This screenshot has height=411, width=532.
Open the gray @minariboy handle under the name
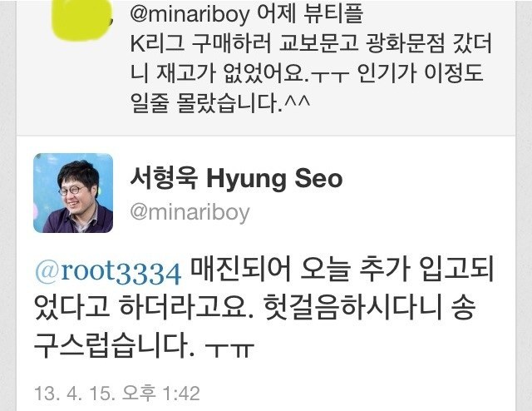click(x=190, y=213)
